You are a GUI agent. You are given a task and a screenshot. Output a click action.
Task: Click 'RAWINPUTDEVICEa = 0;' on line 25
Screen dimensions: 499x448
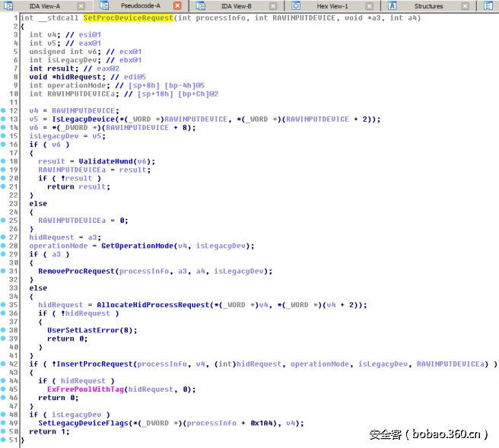coord(83,221)
